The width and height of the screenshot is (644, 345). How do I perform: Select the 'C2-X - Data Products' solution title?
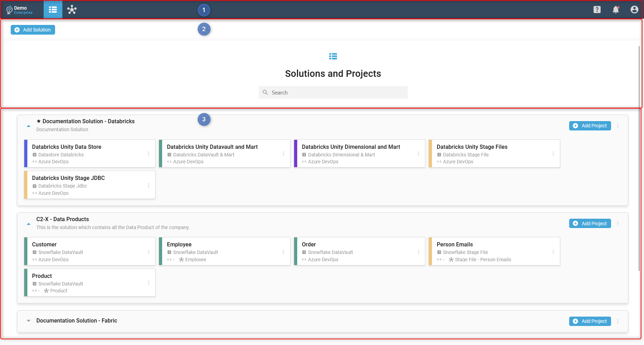tap(63, 219)
